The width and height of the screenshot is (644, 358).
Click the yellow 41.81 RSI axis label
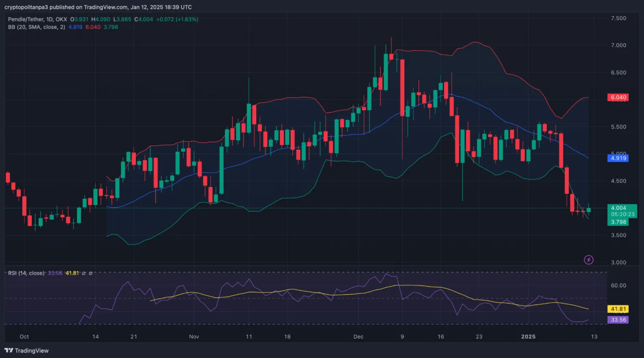pos(618,309)
